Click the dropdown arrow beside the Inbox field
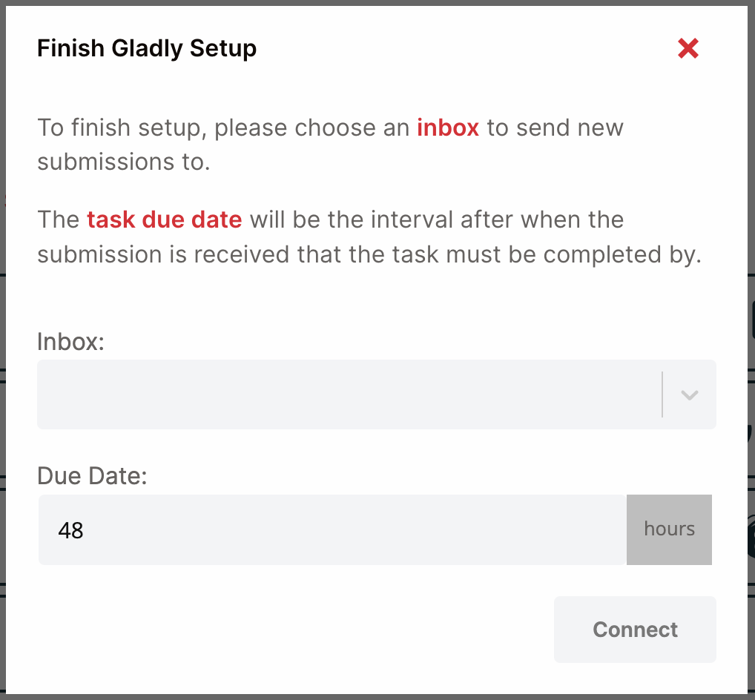755x700 pixels. click(x=688, y=394)
